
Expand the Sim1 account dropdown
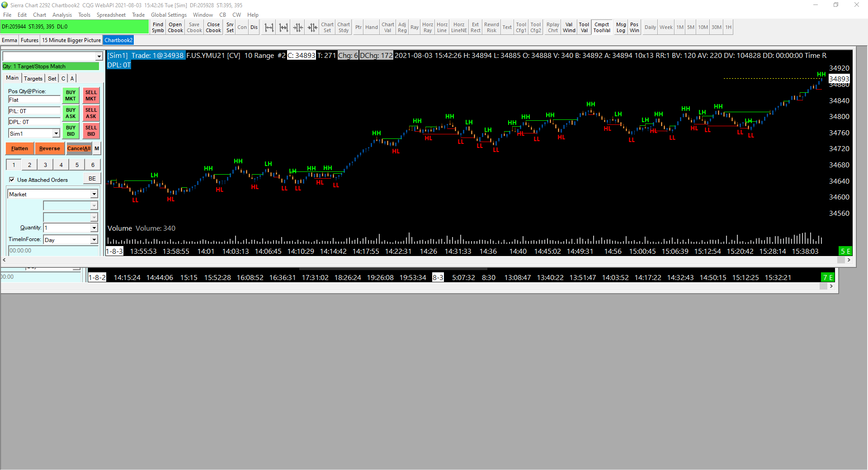pos(56,133)
